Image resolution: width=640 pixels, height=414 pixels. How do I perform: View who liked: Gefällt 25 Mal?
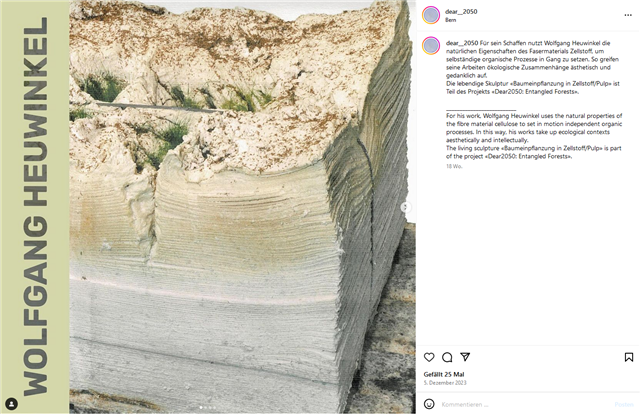444,374
